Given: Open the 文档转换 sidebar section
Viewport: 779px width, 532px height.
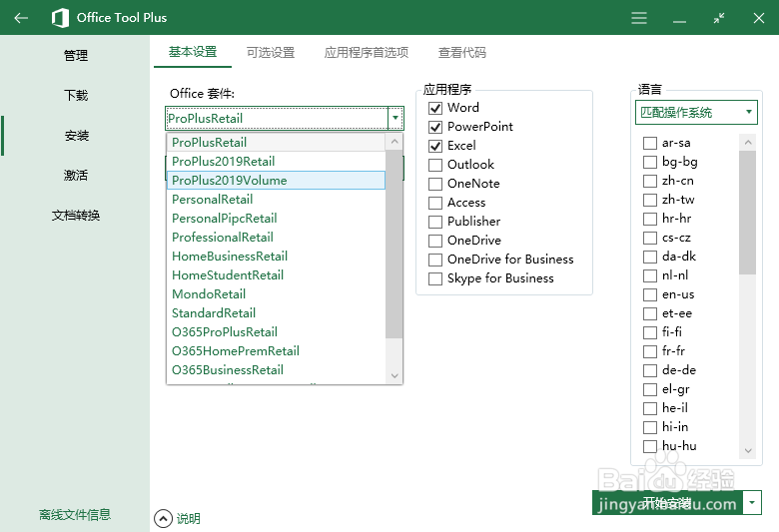Looking at the screenshot, I should pos(76,215).
